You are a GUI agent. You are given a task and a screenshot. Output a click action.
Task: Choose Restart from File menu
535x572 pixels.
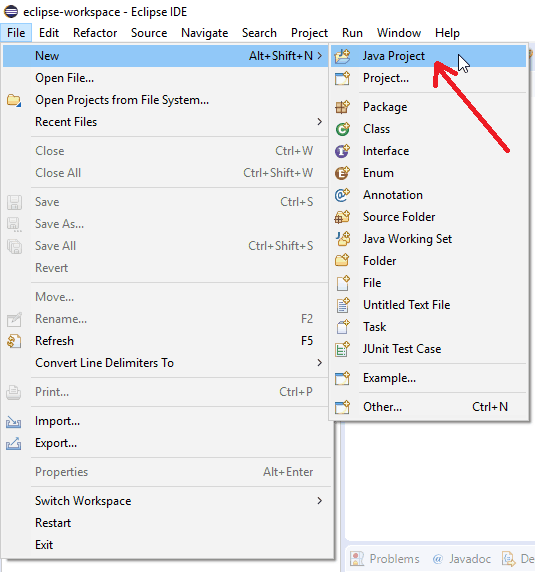coord(166,523)
